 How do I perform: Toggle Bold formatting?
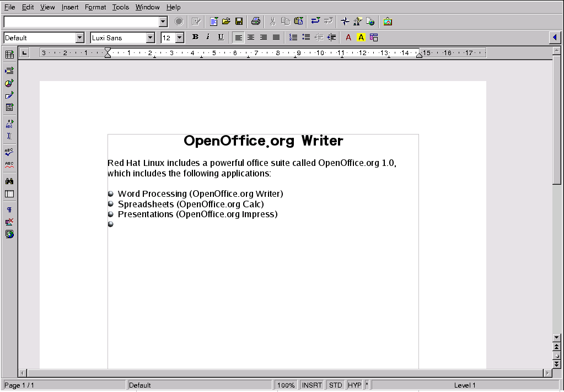tap(195, 37)
